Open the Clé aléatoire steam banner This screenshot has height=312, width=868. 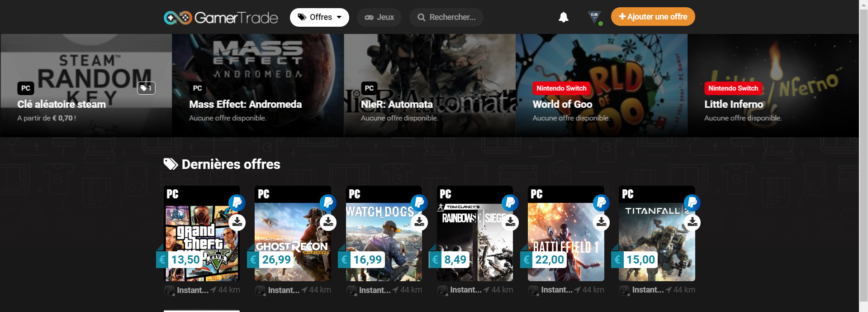click(x=86, y=86)
